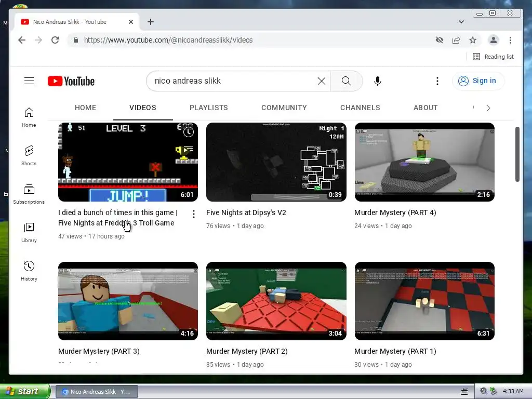
Task: Open the CHANNELS tab
Action: (360, 108)
